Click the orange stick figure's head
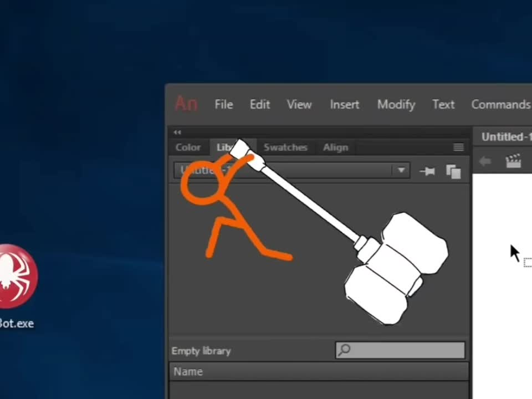The width and height of the screenshot is (532, 399). click(203, 182)
